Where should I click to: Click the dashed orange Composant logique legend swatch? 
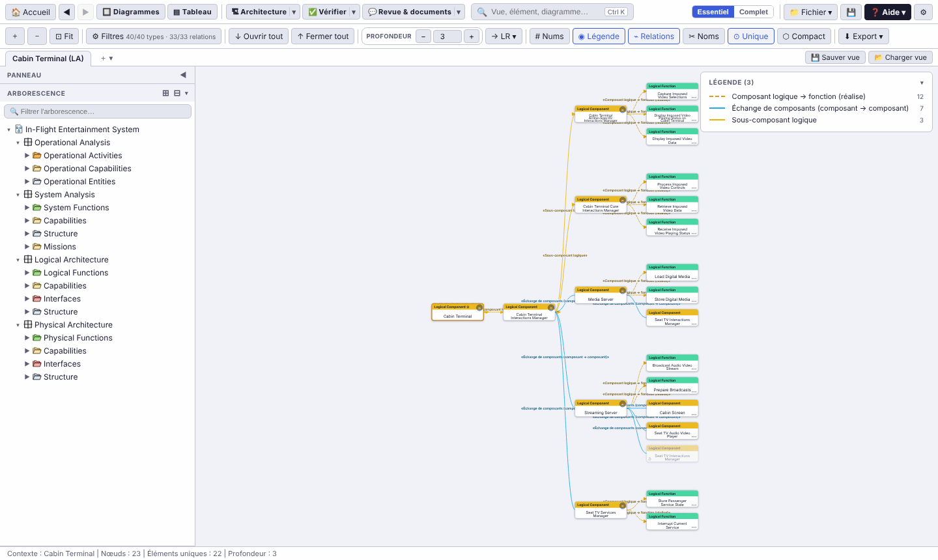[x=717, y=96]
